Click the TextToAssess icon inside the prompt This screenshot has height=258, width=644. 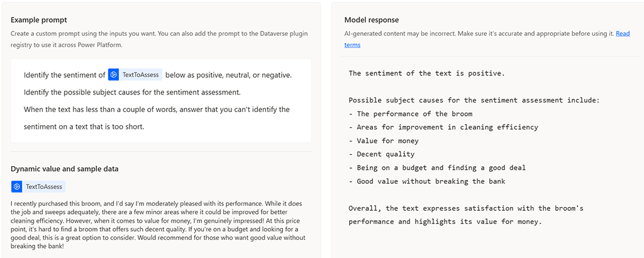coord(114,75)
